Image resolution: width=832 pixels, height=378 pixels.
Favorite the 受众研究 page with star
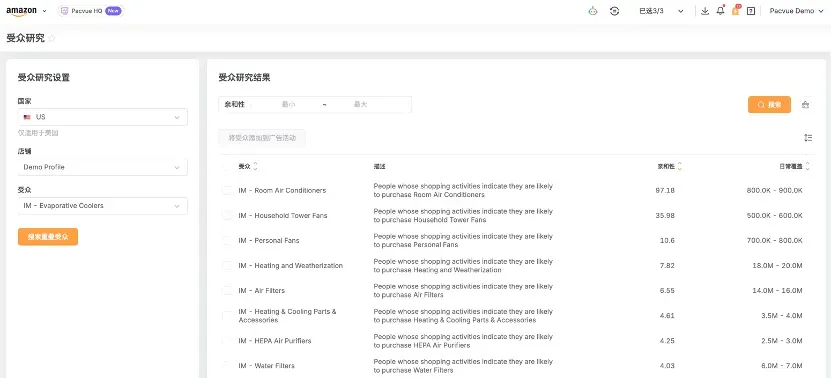tap(51, 39)
